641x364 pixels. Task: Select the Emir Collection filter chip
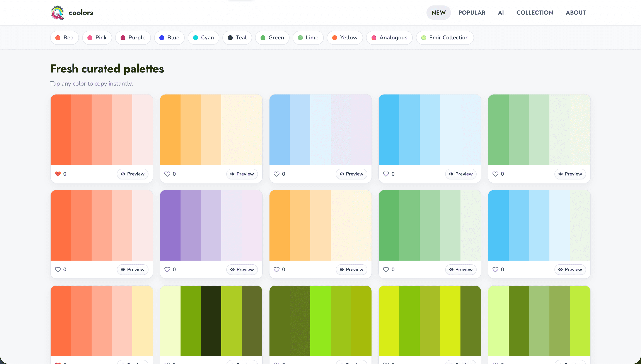click(x=445, y=37)
